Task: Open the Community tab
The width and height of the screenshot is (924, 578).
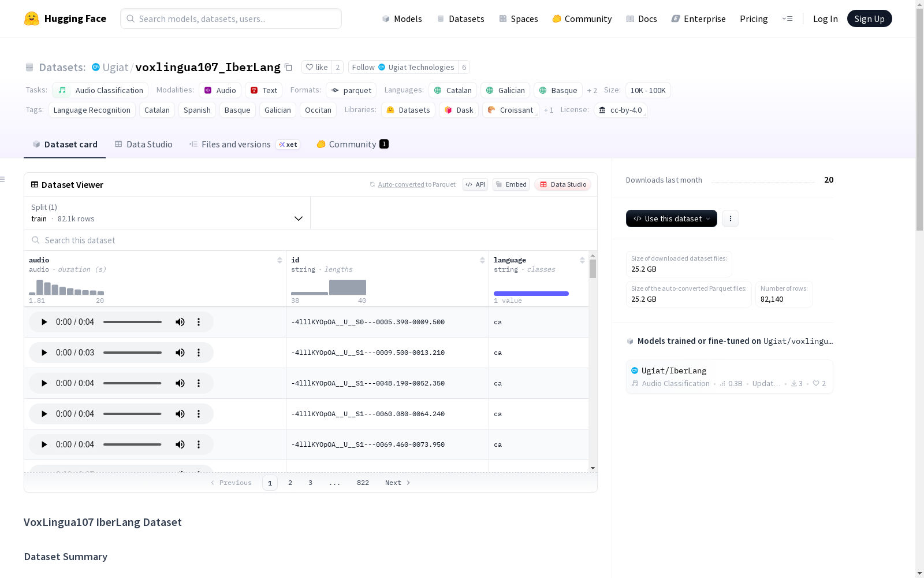Action: [x=352, y=144]
